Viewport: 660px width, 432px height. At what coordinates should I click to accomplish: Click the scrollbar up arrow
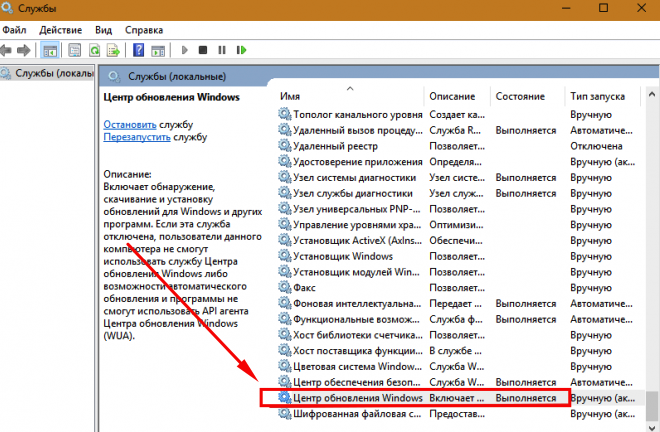pyautogui.click(x=652, y=94)
